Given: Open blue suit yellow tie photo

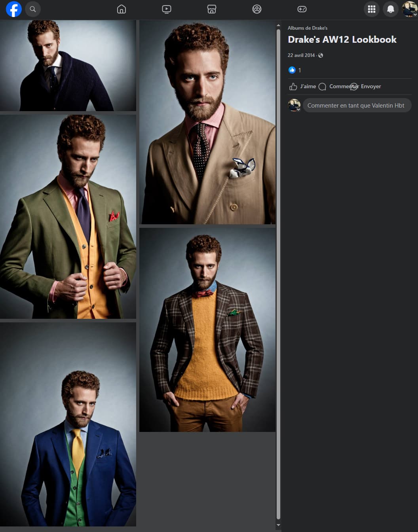Looking at the screenshot, I should coord(68,424).
